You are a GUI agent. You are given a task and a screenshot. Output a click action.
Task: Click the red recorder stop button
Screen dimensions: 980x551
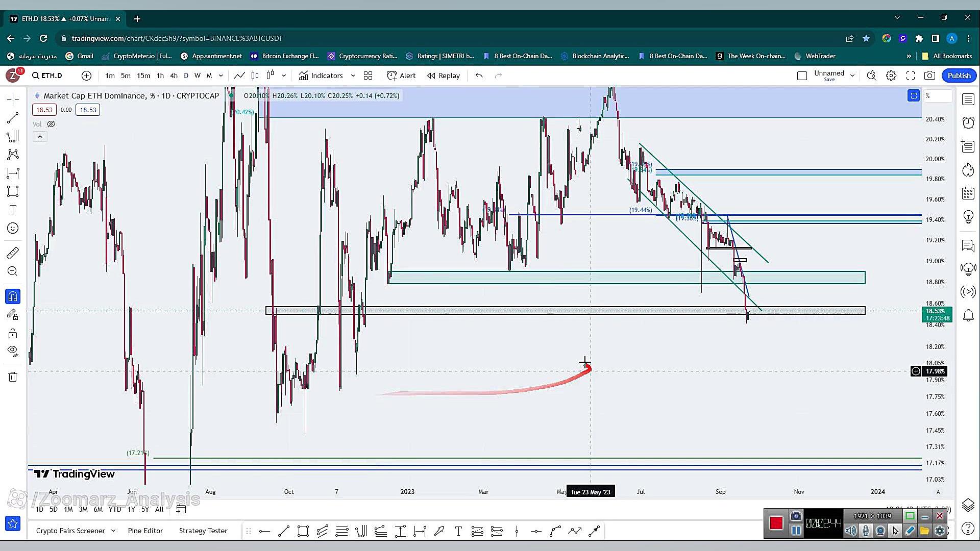776,523
